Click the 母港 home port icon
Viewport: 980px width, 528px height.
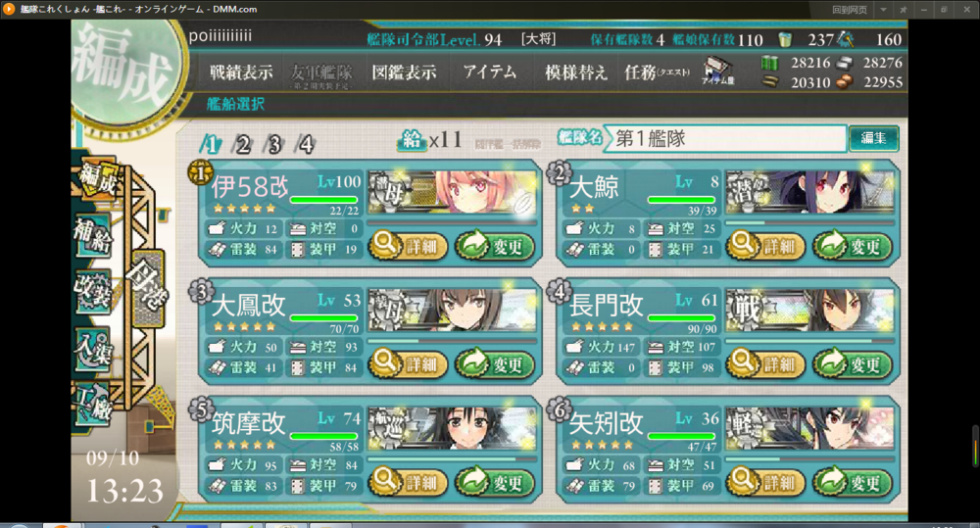147,288
